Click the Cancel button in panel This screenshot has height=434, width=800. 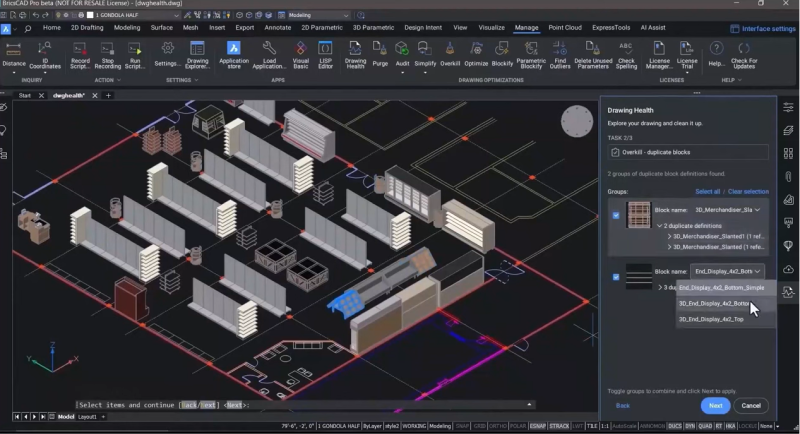pos(751,405)
